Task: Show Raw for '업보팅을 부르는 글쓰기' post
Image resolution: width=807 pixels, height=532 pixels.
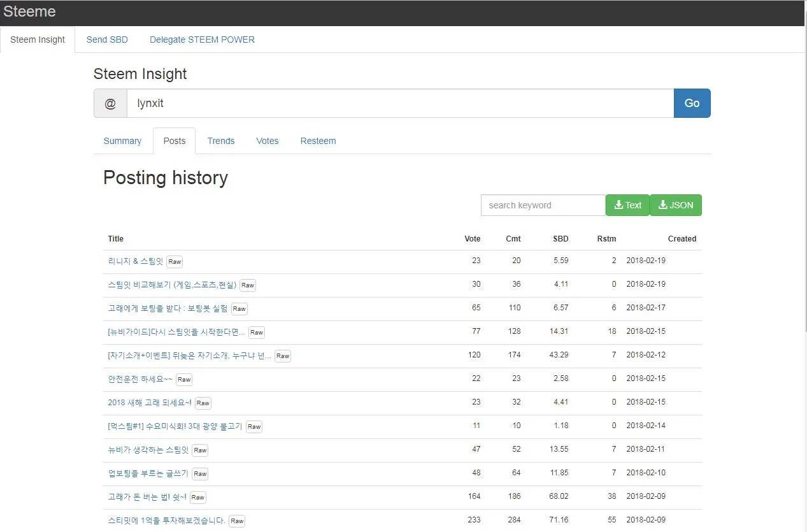Action: click(x=200, y=474)
